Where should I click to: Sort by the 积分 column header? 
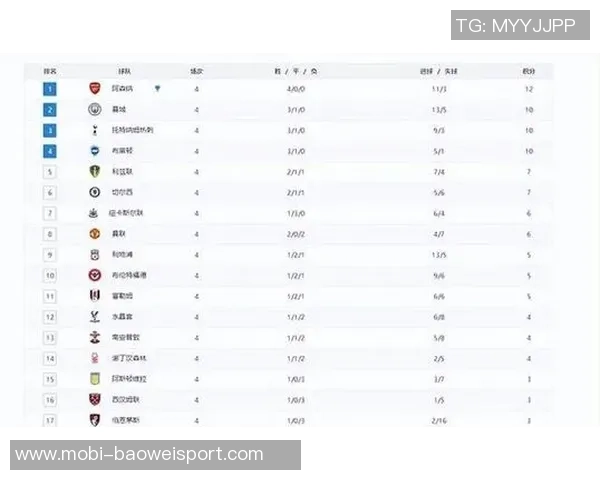pos(528,71)
